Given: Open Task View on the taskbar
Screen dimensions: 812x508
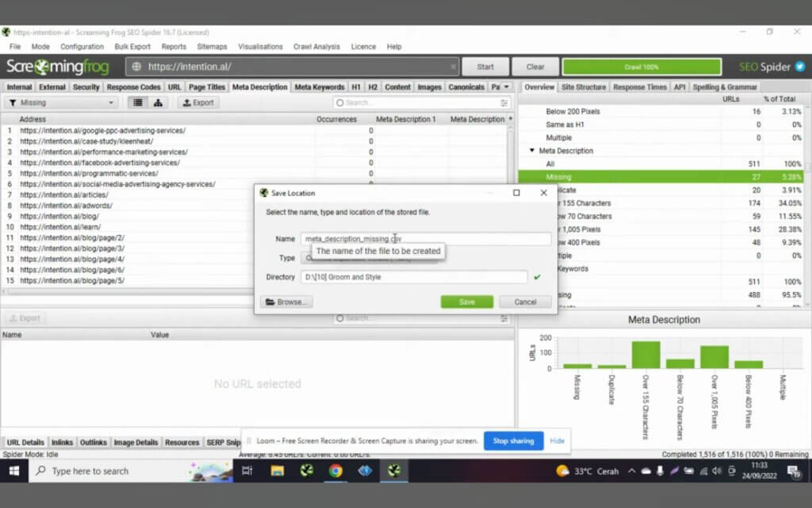Looking at the screenshot, I should 247,471.
